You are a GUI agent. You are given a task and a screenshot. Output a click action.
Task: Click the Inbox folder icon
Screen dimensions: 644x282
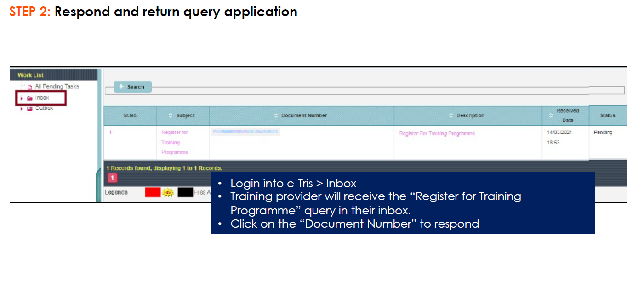pyautogui.click(x=30, y=98)
